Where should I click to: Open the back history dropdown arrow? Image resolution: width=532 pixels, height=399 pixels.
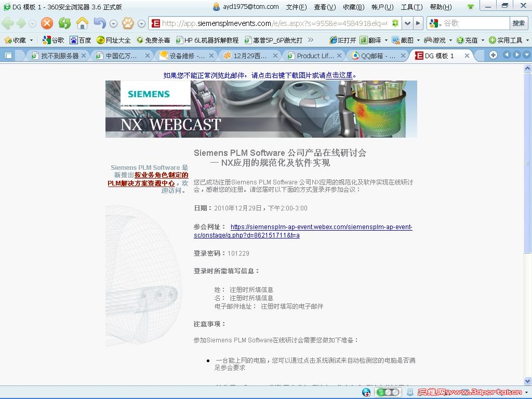[x=32, y=23]
